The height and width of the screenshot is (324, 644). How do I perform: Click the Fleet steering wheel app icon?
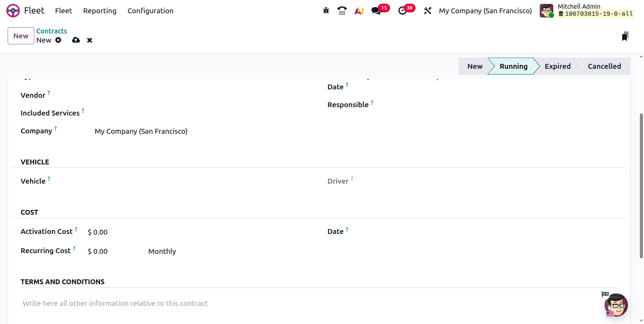click(x=13, y=11)
